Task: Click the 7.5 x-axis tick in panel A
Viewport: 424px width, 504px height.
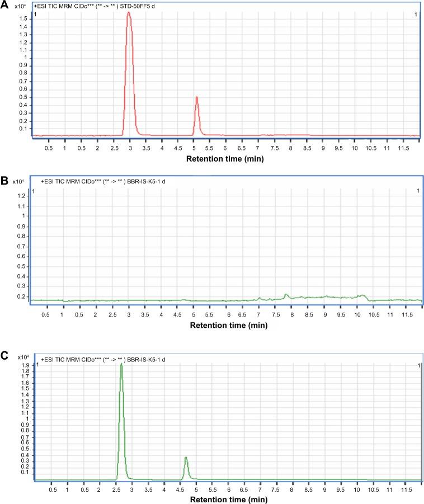Action: [275, 148]
